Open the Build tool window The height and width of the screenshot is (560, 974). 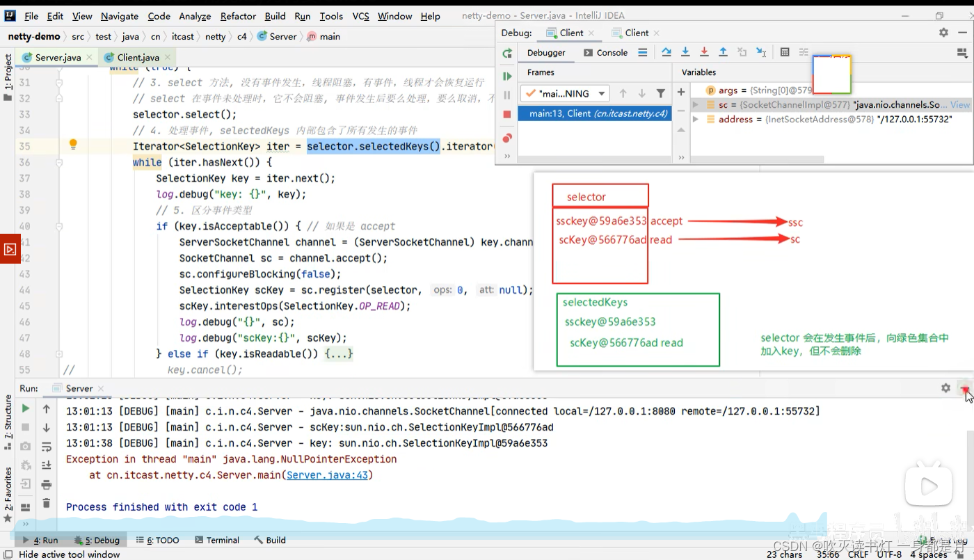(x=270, y=540)
